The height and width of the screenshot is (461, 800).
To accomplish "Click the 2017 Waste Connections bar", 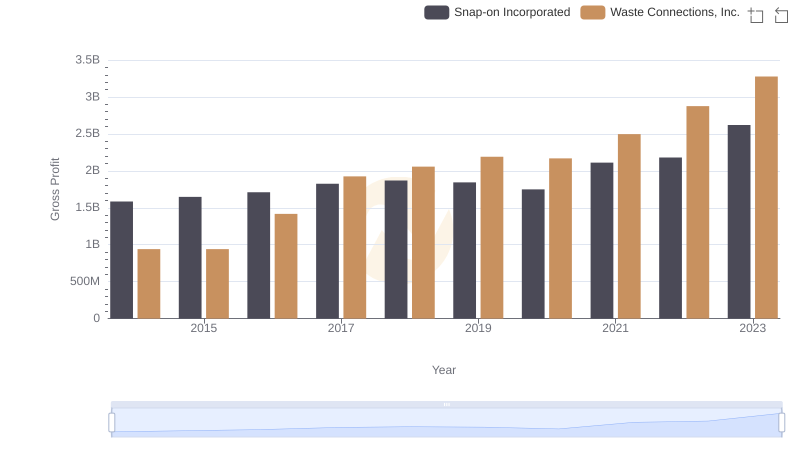I will point(355,247).
